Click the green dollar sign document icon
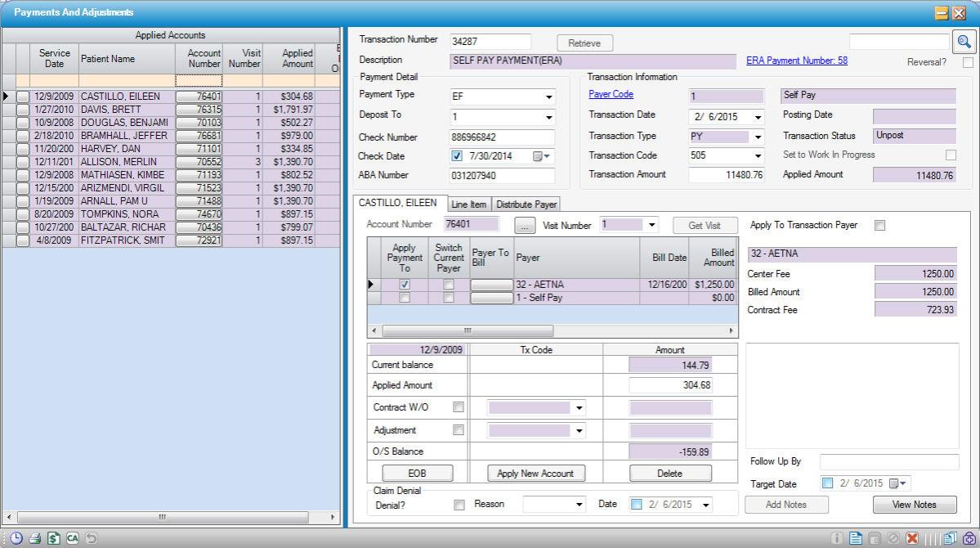 click(53, 538)
